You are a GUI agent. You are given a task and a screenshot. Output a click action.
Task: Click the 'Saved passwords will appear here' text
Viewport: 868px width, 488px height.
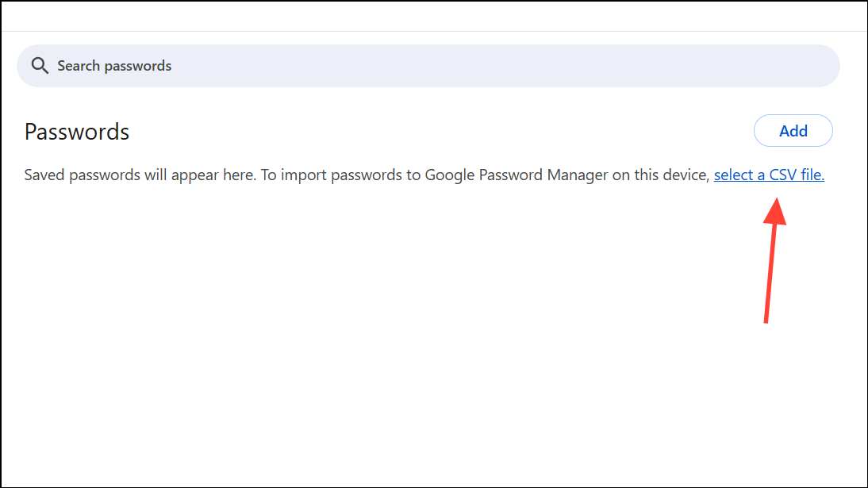click(x=140, y=175)
